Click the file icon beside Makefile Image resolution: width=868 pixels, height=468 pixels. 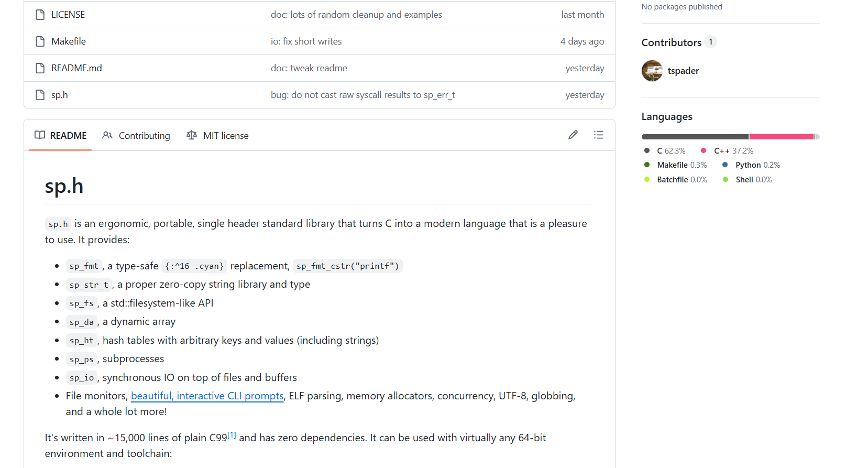point(40,41)
